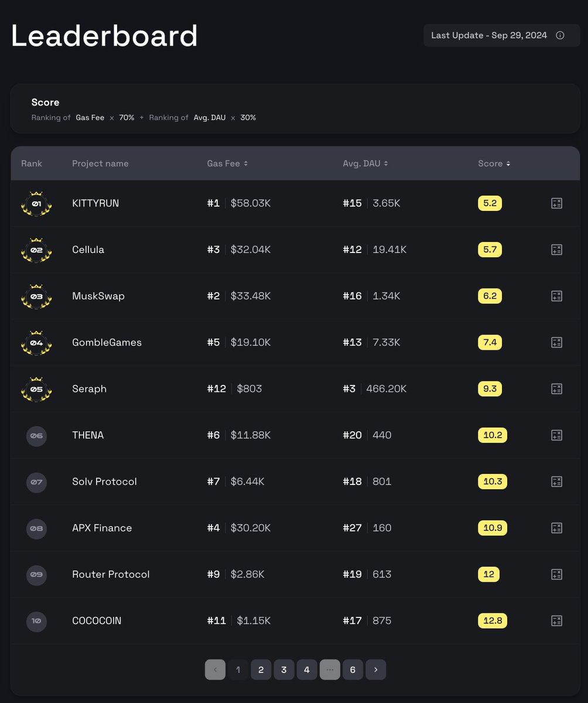The height and width of the screenshot is (703, 588).
Task: Sort table by Score column
Action: click(494, 163)
